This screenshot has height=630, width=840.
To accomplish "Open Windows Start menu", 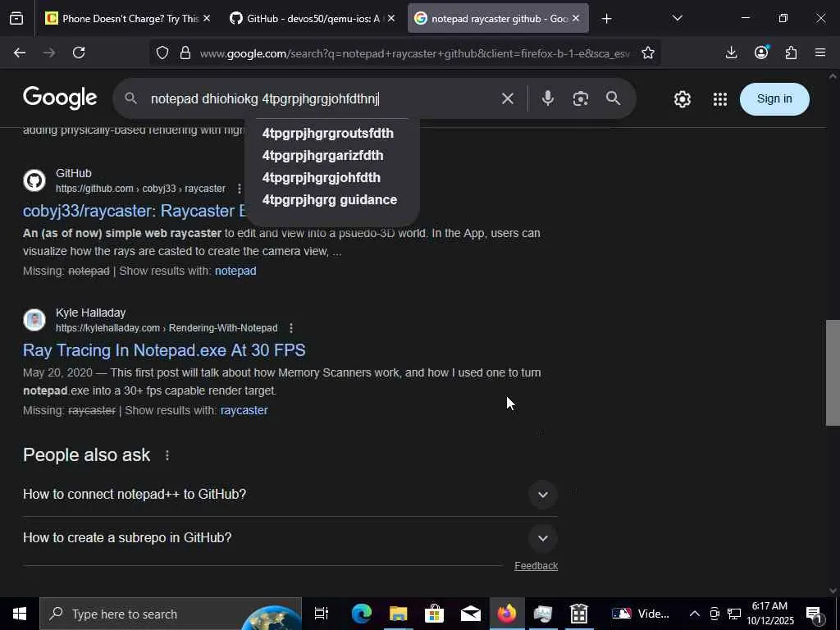I will coord(20,614).
